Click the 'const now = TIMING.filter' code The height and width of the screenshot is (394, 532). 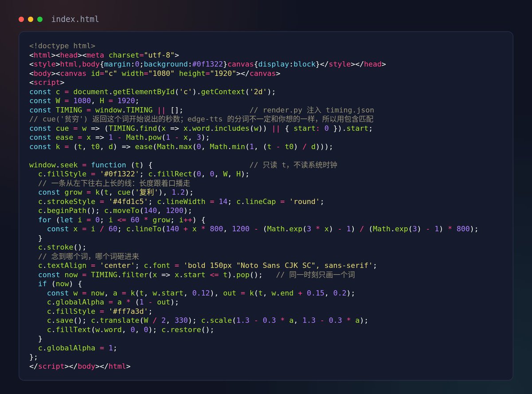point(150,275)
